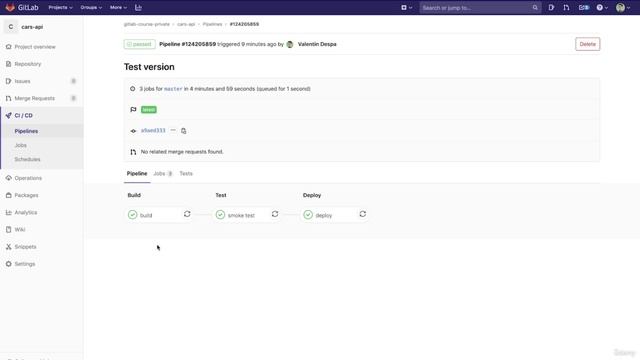Open Operations in the sidebar

pyautogui.click(x=28, y=178)
